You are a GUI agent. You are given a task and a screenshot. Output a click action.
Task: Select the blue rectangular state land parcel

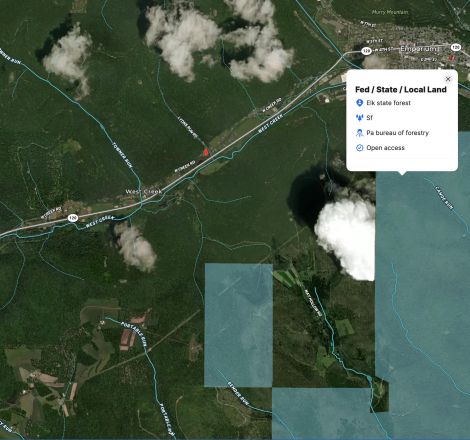[x=238, y=325]
